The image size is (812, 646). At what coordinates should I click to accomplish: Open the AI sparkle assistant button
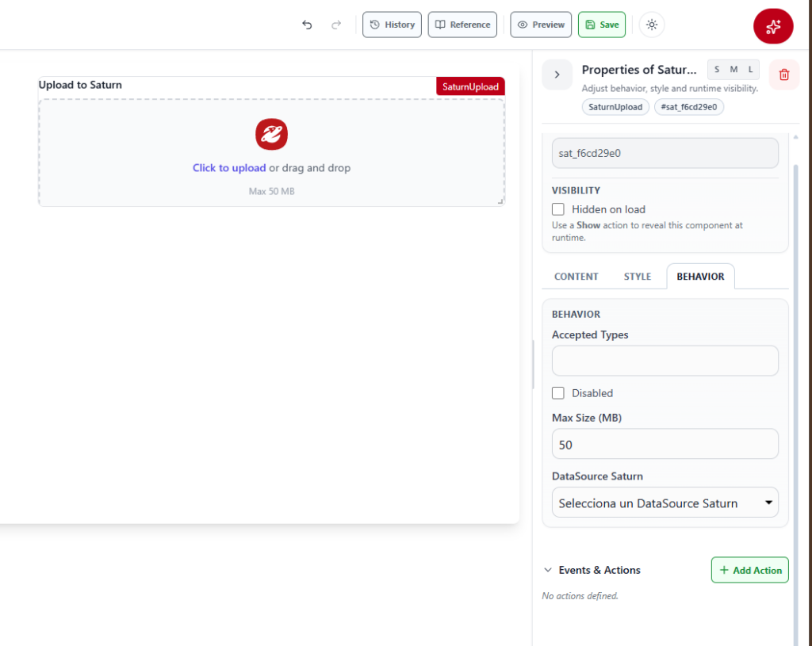click(773, 26)
